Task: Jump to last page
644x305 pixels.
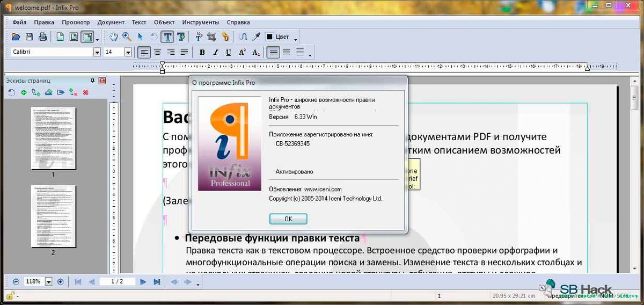Action: click(157, 281)
